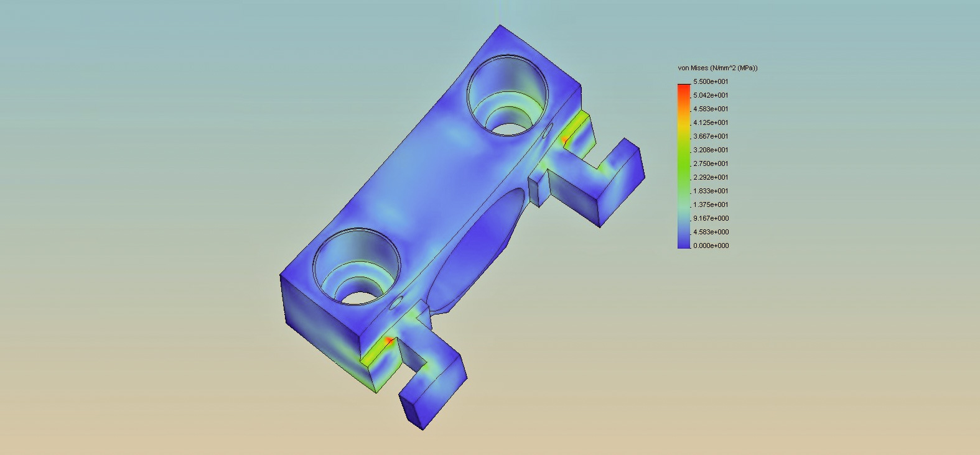Screen dimensions: 980x455
Task: Click the 3.667e+001 legend label
Action: click(x=711, y=136)
